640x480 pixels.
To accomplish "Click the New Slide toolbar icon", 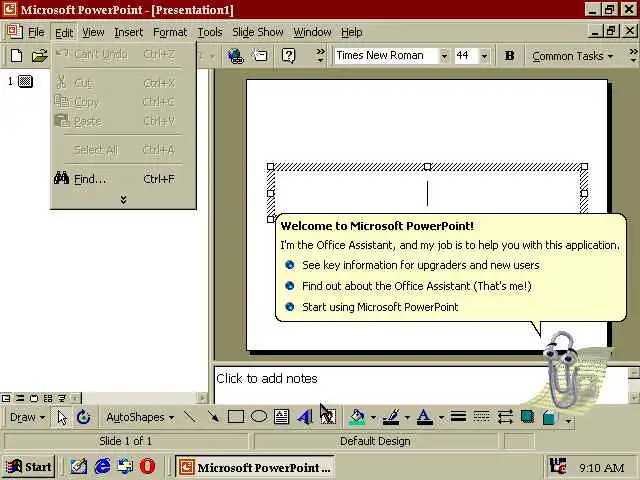I will click(x=260, y=55).
